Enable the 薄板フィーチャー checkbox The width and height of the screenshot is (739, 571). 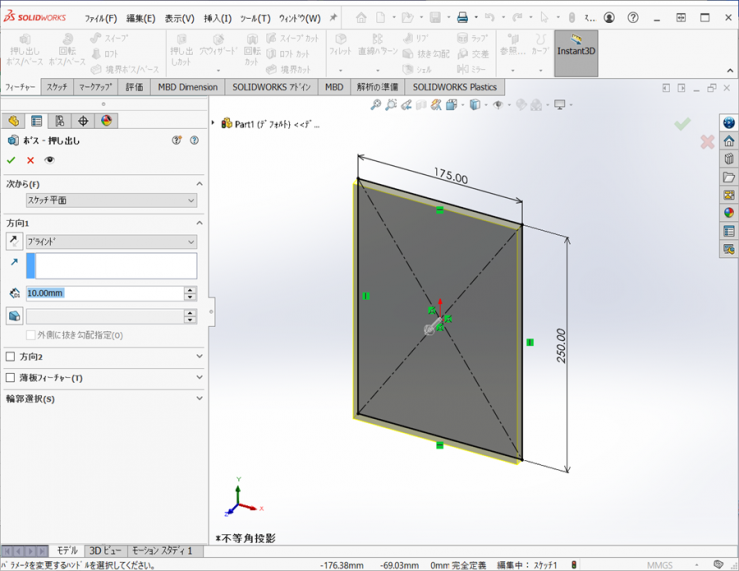tap(11, 378)
